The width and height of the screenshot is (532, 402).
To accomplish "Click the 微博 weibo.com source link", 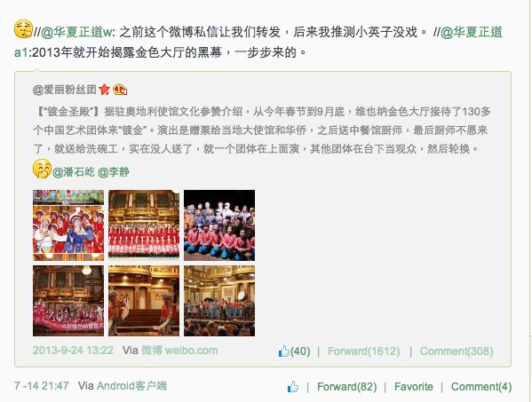I will tap(179, 351).
